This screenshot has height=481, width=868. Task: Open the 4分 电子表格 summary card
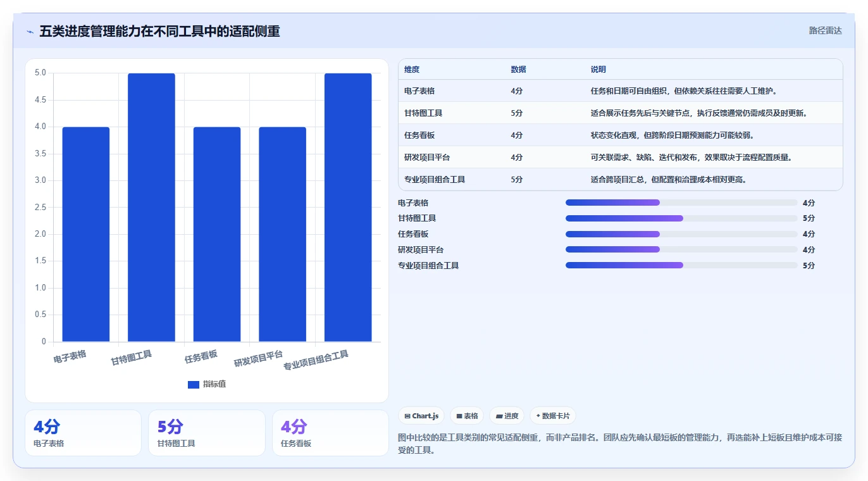[83, 433]
